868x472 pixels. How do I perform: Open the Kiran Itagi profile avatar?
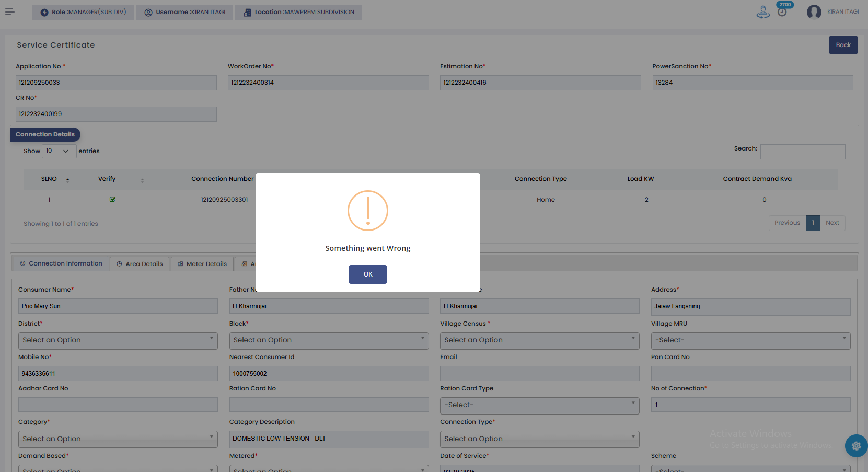tap(814, 12)
